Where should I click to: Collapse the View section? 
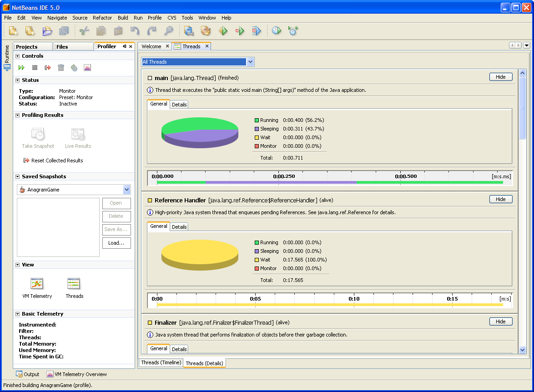17,265
